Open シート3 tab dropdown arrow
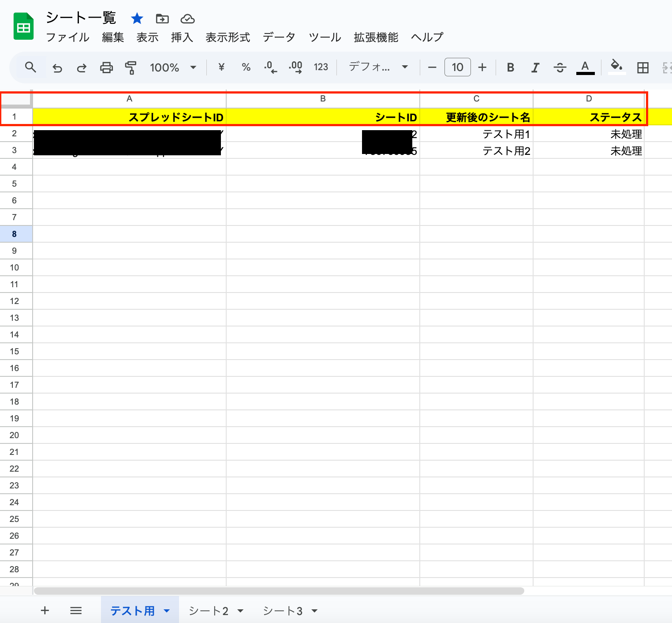Screen dimensions: 672x623 tap(314, 611)
